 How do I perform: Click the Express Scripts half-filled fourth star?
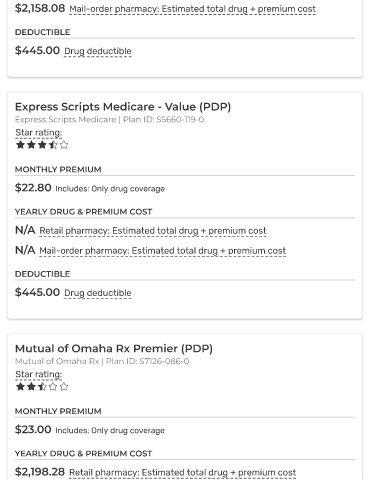[53, 145]
